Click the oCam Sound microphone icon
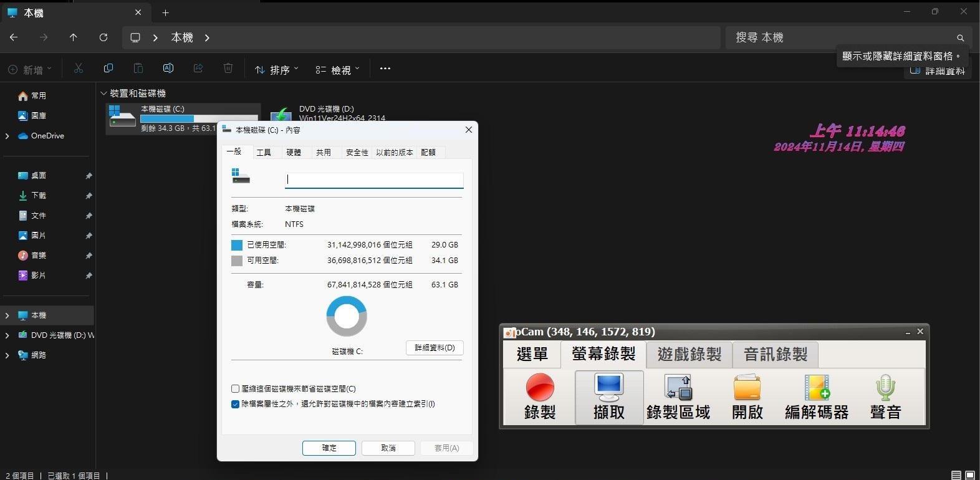This screenshot has width=980, height=480. coord(885,388)
